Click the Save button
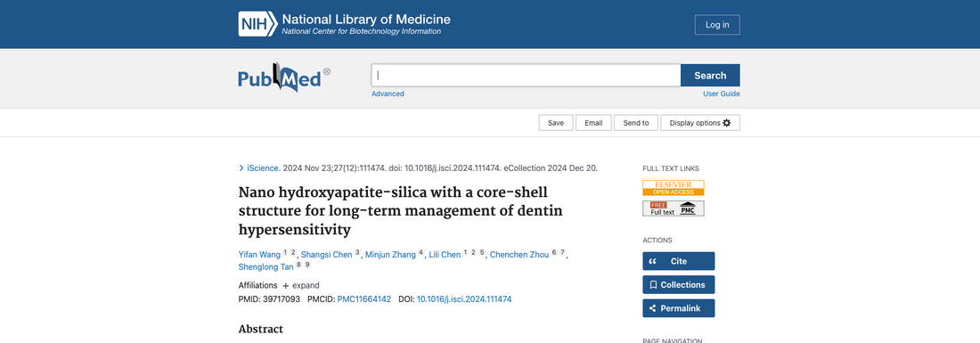 pos(556,123)
